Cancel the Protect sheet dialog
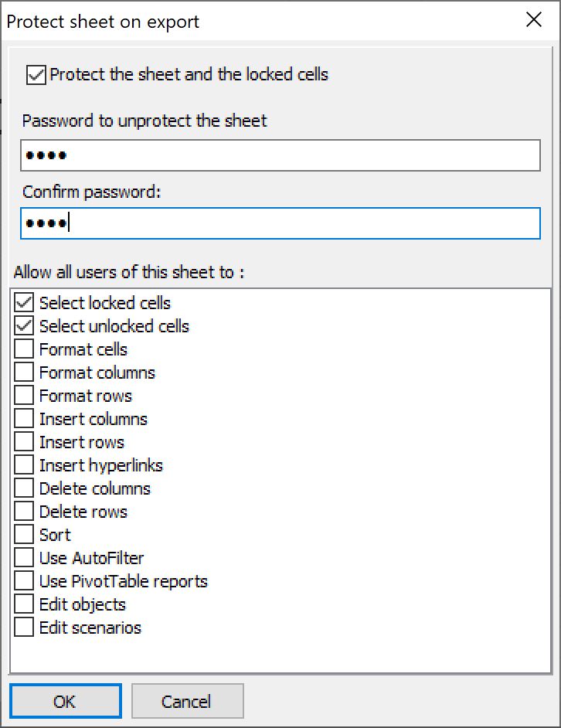Screen dimensions: 561x728 pyautogui.click(x=187, y=702)
